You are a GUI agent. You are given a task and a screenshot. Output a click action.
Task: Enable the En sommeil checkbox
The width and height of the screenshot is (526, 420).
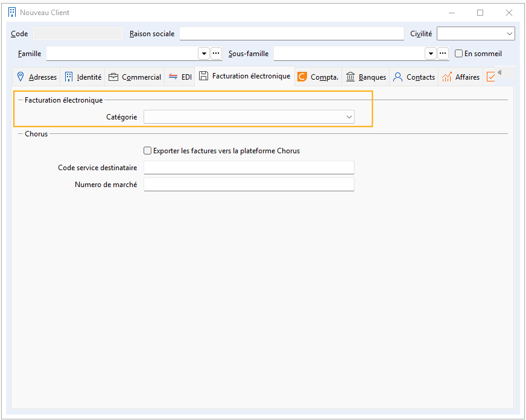[459, 54]
